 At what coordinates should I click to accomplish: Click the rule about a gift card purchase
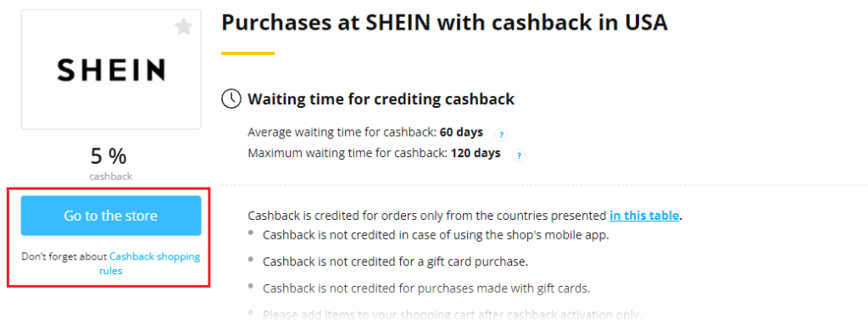pos(395,261)
